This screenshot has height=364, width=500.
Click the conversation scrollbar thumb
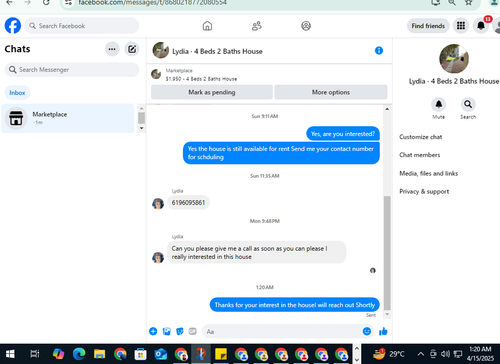pyautogui.click(x=387, y=253)
